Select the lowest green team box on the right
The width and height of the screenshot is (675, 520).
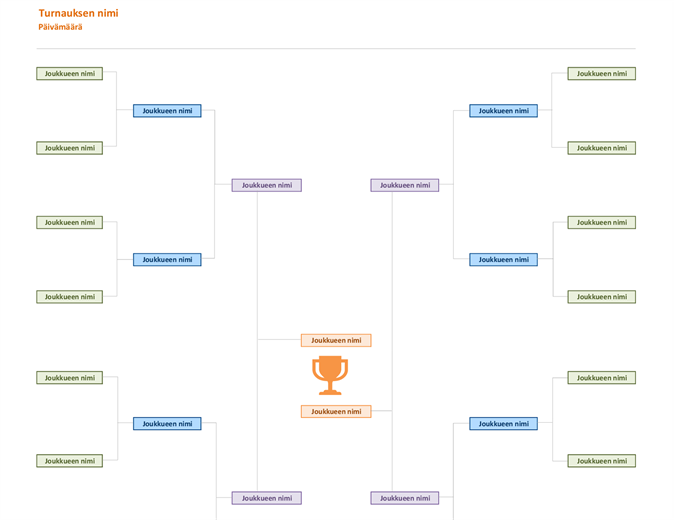(601, 461)
